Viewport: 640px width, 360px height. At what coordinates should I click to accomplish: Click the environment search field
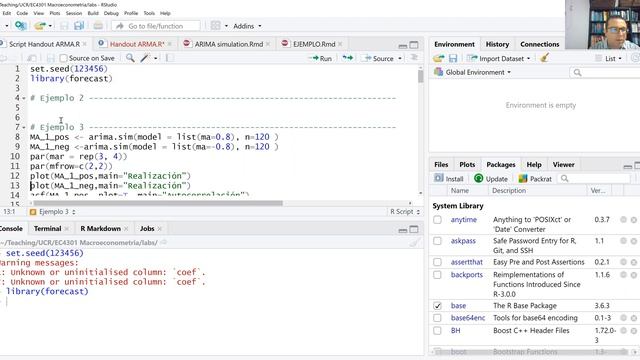[x=604, y=72]
